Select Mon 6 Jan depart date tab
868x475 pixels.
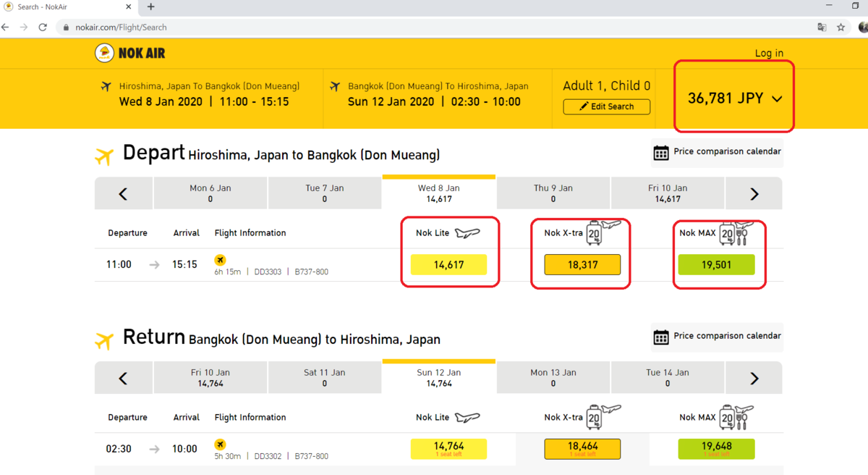210,193
